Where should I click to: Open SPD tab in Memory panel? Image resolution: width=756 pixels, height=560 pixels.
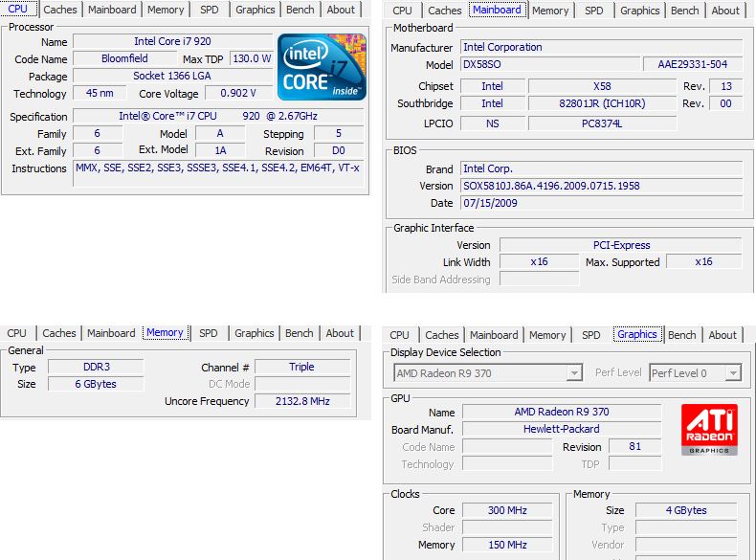[x=209, y=333]
